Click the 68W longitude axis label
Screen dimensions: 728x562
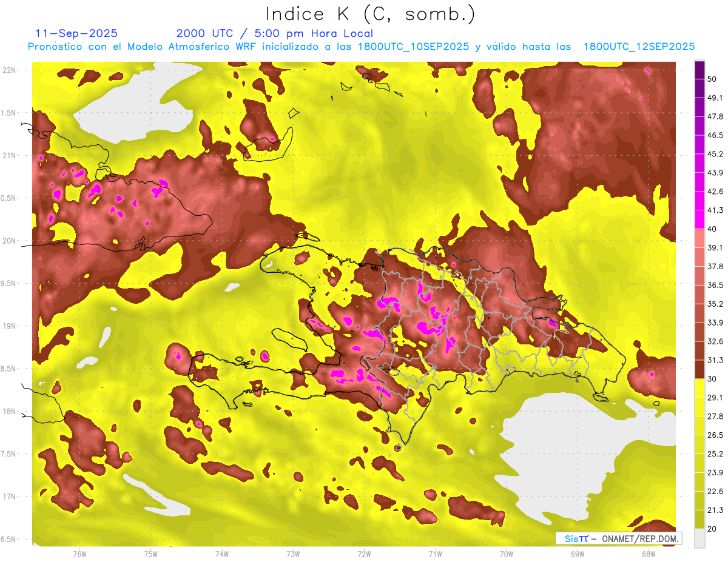coord(648,554)
